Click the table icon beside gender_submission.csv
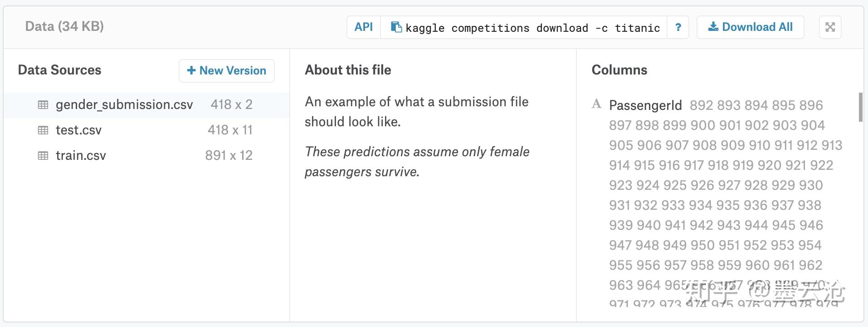This screenshot has width=868, height=327. coord(43,104)
